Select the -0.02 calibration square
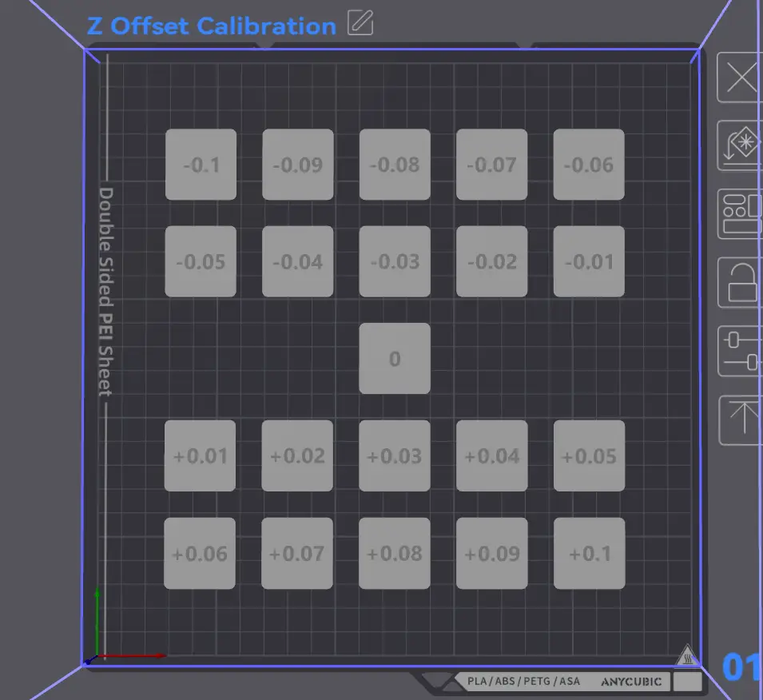This screenshot has height=700, width=763. click(x=491, y=261)
